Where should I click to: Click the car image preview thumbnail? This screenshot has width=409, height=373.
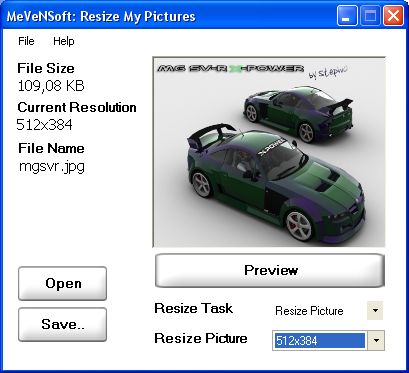269,152
